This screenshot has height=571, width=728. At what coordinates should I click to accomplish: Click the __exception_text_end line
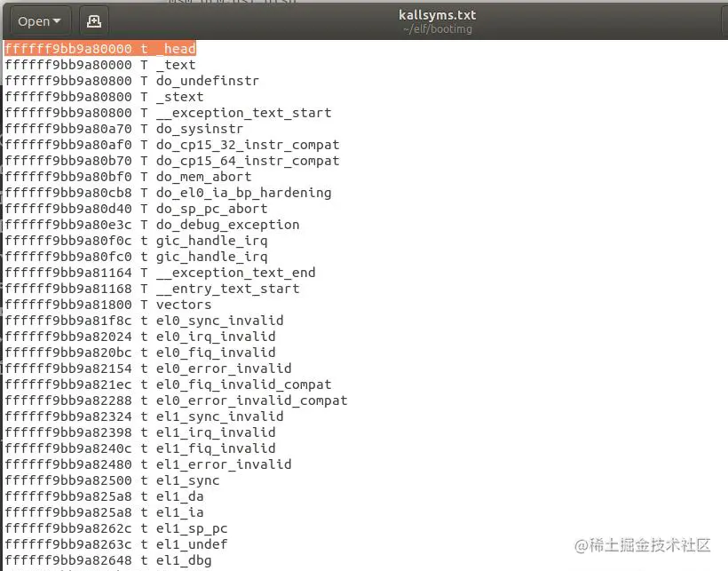pyautogui.click(x=160, y=273)
